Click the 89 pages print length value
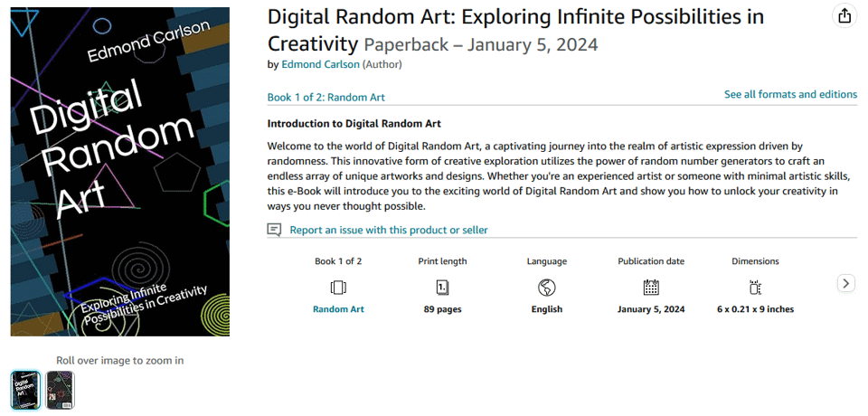This screenshot has width=868, height=416. click(442, 309)
